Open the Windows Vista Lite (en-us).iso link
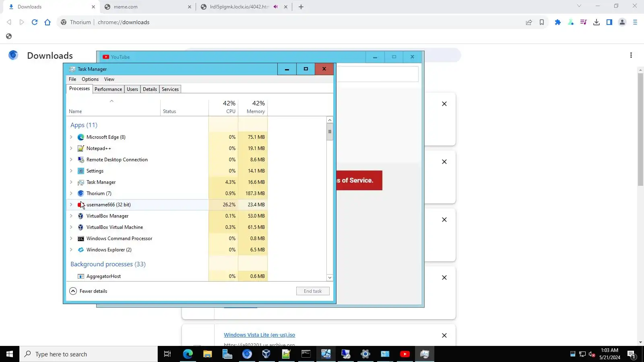 [260, 335]
